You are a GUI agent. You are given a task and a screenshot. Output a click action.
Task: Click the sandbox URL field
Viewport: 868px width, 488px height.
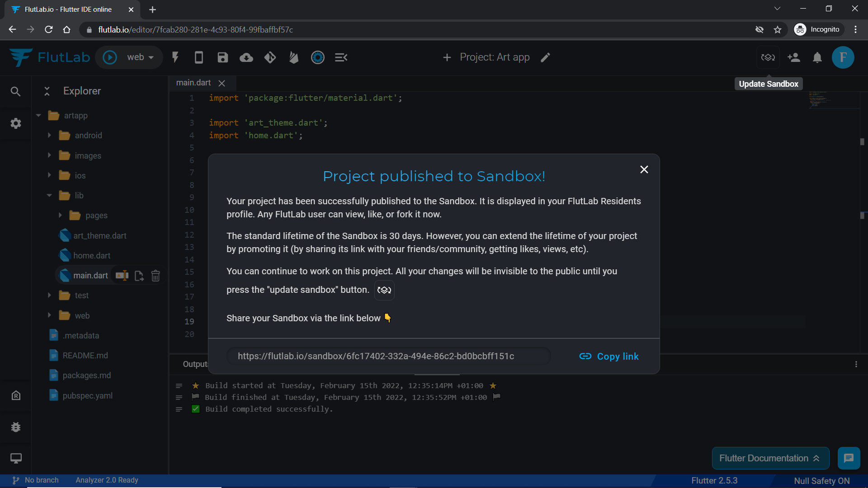(388, 356)
